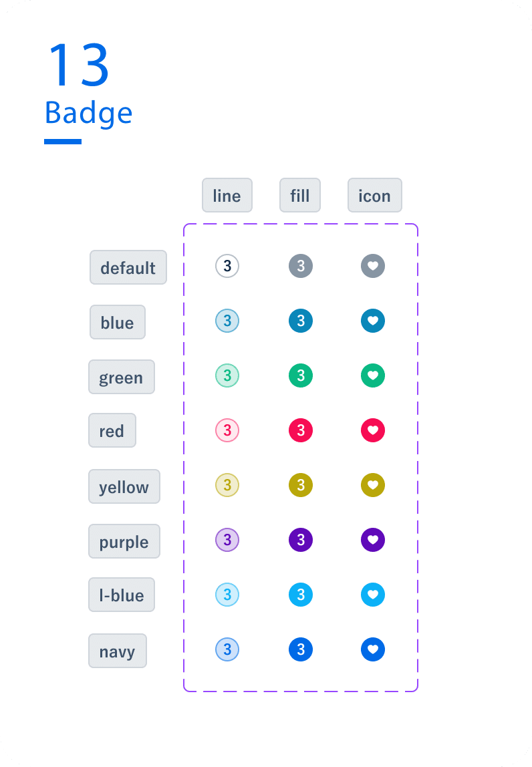This screenshot has width=532, height=767.
Task: Select the purple outlined number badge
Action: coord(227,539)
